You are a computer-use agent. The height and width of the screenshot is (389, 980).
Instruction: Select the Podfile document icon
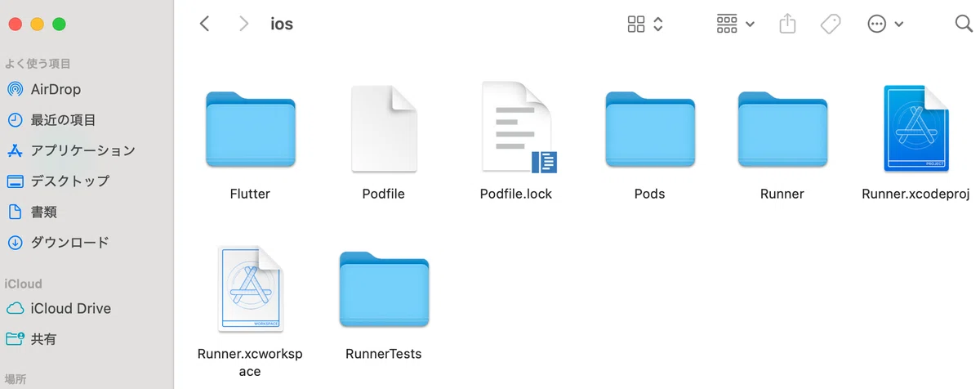click(384, 129)
